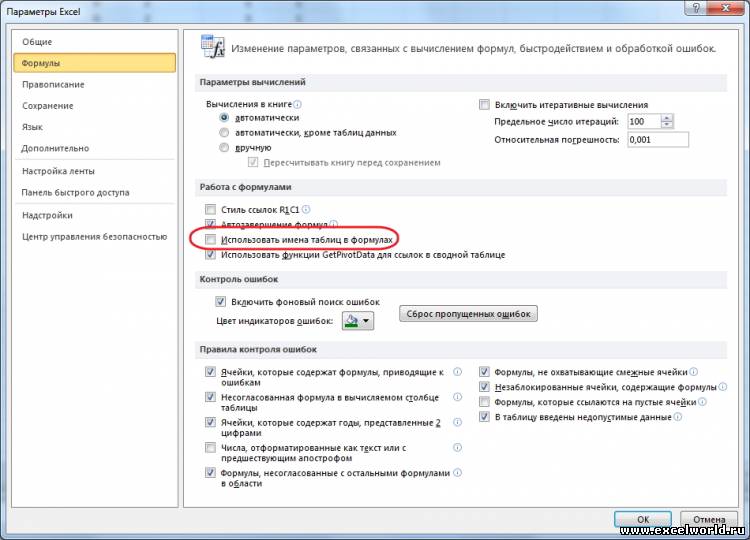Toggle 'годы, представленные 2 цифрами' checkbox
750x540 pixels.
(210, 422)
